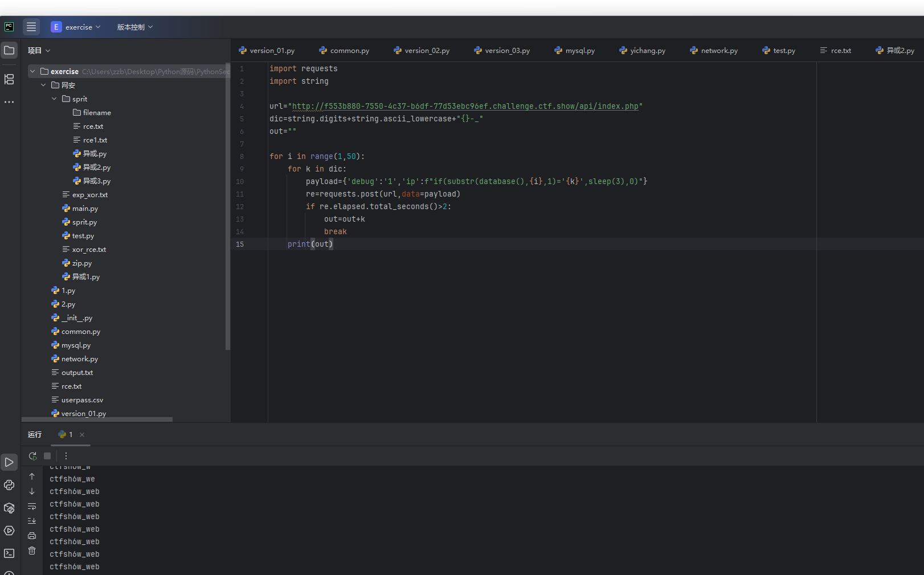
Task: Open the 版本控制 version control dropdown
Action: pyautogui.click(x=135, y=27)
